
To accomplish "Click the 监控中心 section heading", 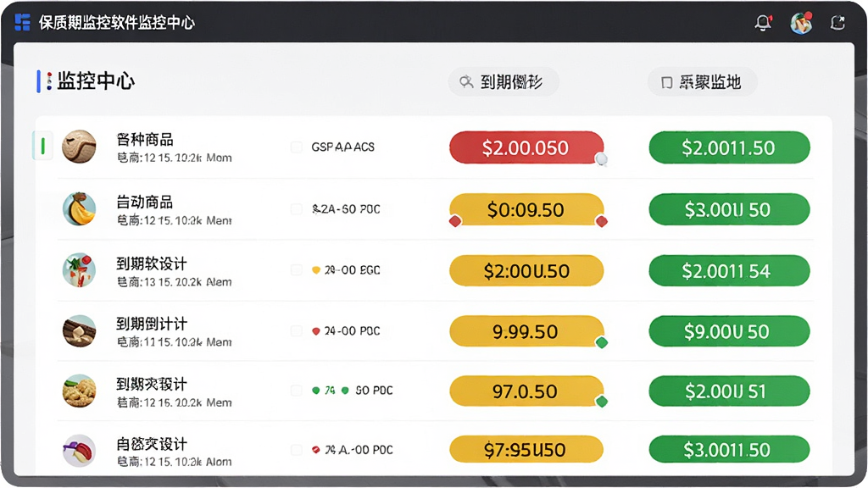I will (96, 80).
